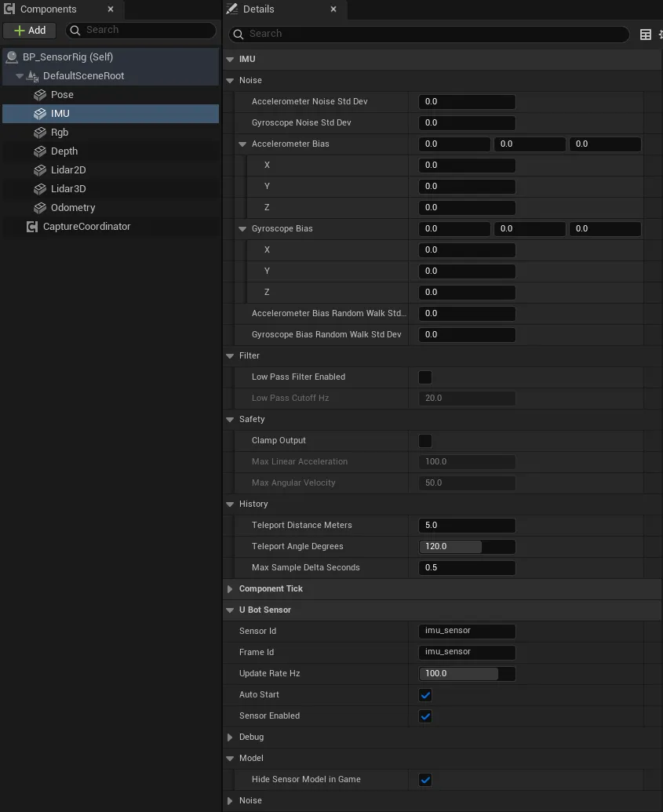
Task: Click the Lidar2D component icon
Action: click(40, 170)
